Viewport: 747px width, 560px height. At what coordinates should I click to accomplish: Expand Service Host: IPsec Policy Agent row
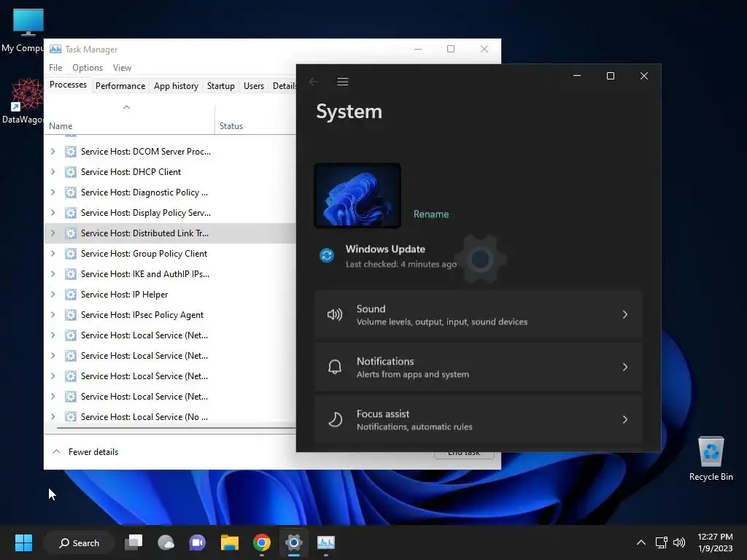click(53, 315)
